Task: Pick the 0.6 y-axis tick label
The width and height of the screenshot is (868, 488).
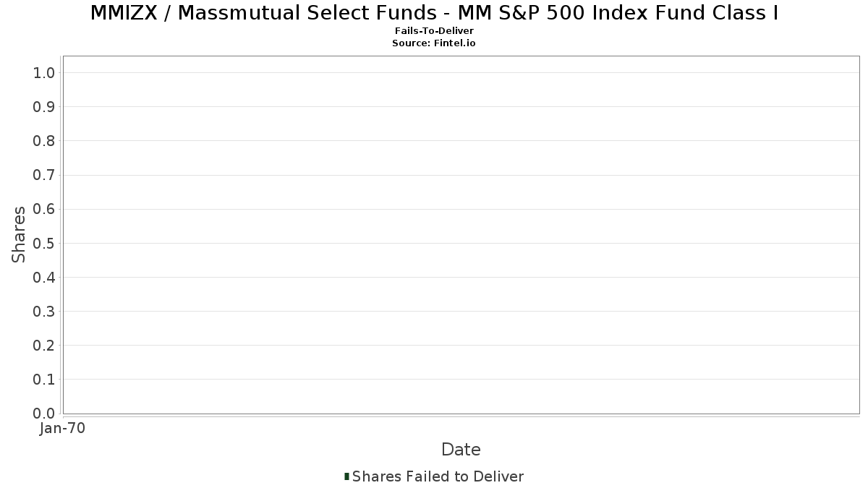Action: (44, 209)
